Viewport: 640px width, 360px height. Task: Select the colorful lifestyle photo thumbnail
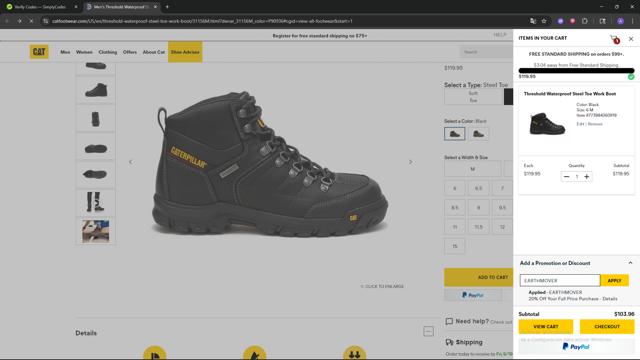(x=96, y=231)
